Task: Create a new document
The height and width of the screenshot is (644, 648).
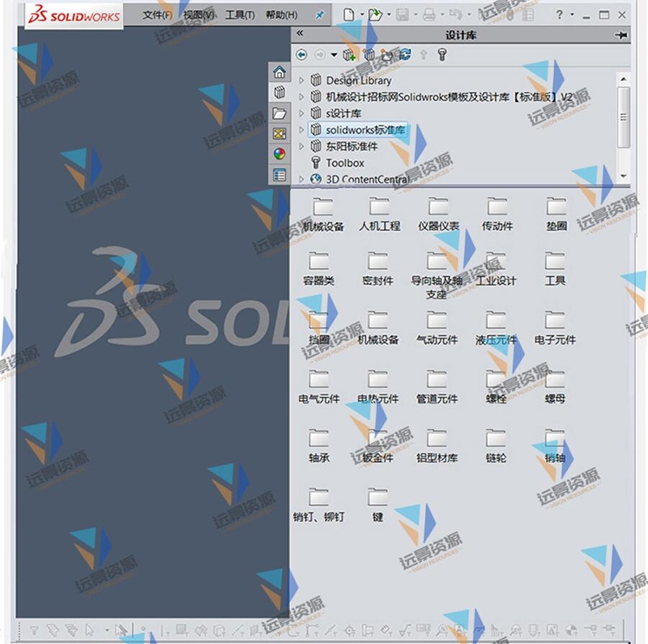Action: tap(349, 15)
